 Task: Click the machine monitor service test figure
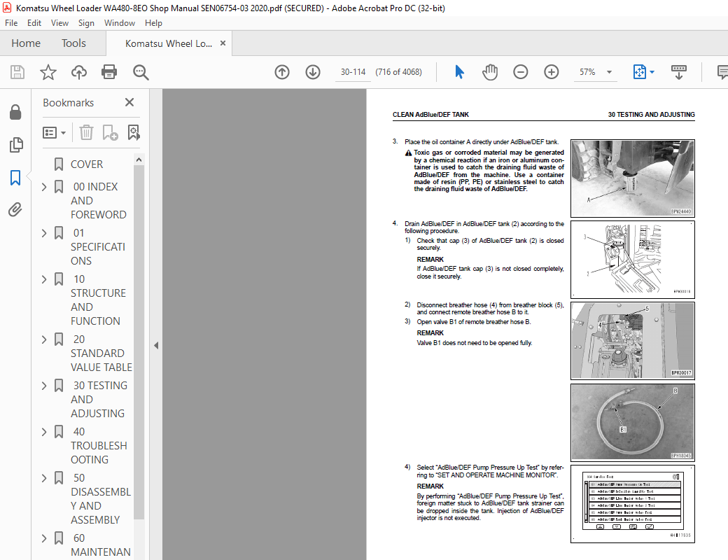(632, 504)
